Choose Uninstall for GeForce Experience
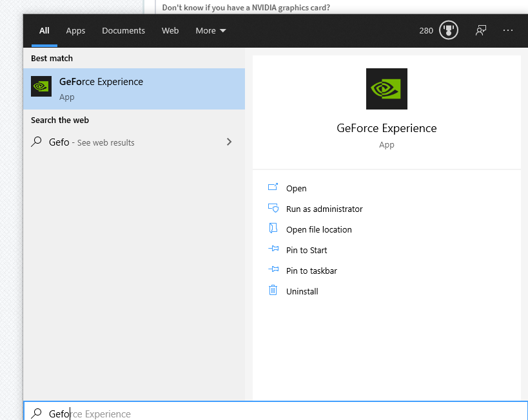Viewport: 528px width, 420px height. pos(302,291)
